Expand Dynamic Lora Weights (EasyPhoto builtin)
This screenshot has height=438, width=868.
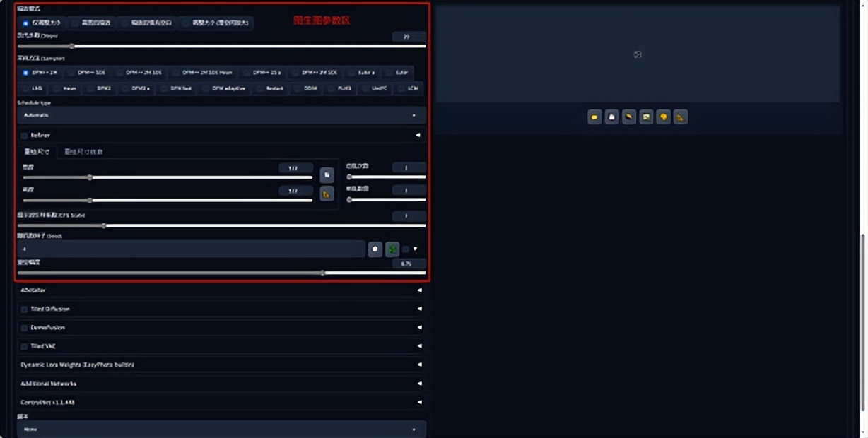pyautogui.click(x=221, y=365)
